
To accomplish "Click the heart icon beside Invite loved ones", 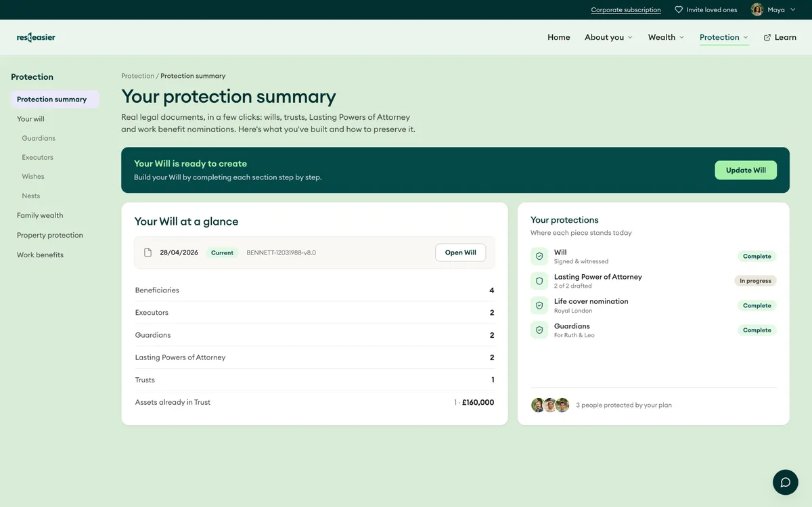I will click(x=679, y=9).
